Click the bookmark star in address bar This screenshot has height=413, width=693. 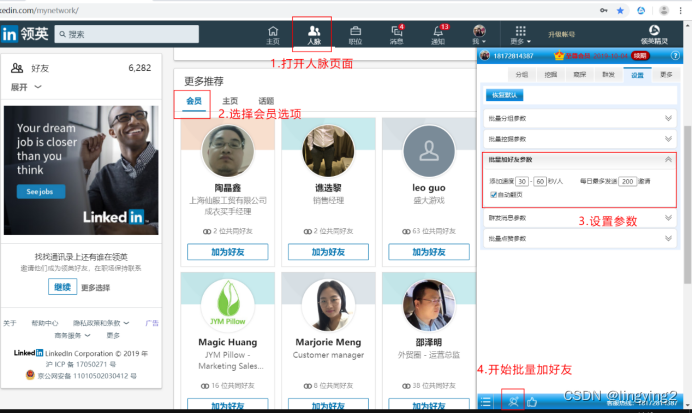620,10
